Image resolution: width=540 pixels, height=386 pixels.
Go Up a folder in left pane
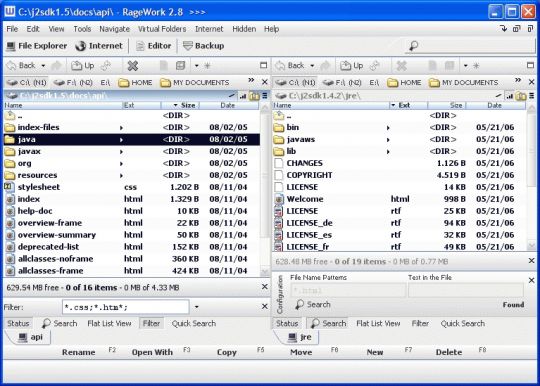pyautogui.click(x=83, y=65)
